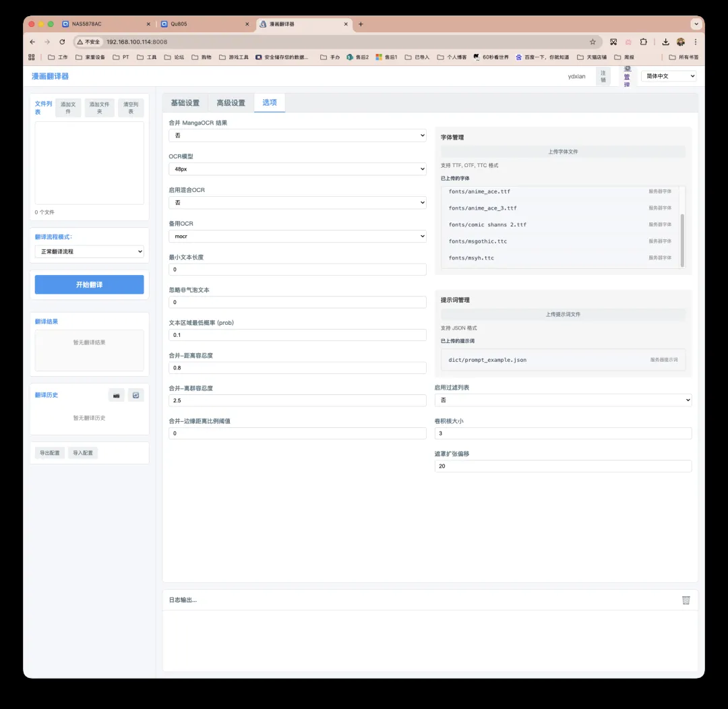Click the trash icon to clear log output
Image resolution: width=728 pixels, height=709 pixels.
coord(686,600)
